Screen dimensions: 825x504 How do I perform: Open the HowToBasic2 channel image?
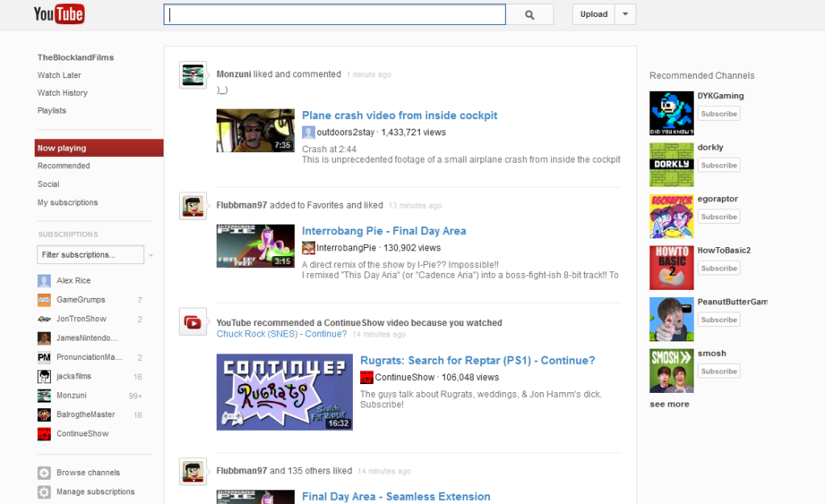(x=671, y=267)
